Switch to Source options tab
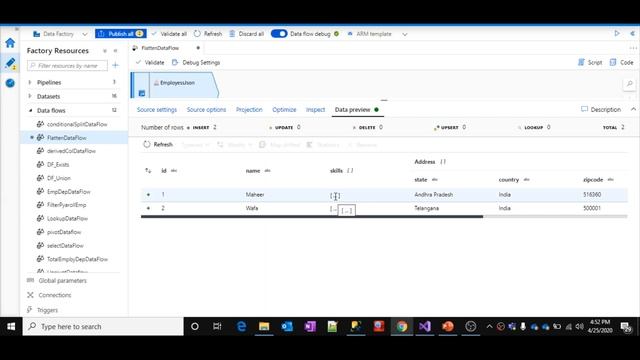This screenshot has width=640, height=360. point(206,110)
